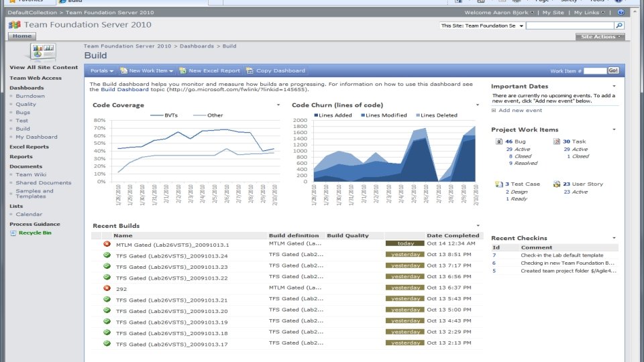This screenshot has height=362, width=644.
Task: Click success icon for build 20091013.17
Action: 107,344
